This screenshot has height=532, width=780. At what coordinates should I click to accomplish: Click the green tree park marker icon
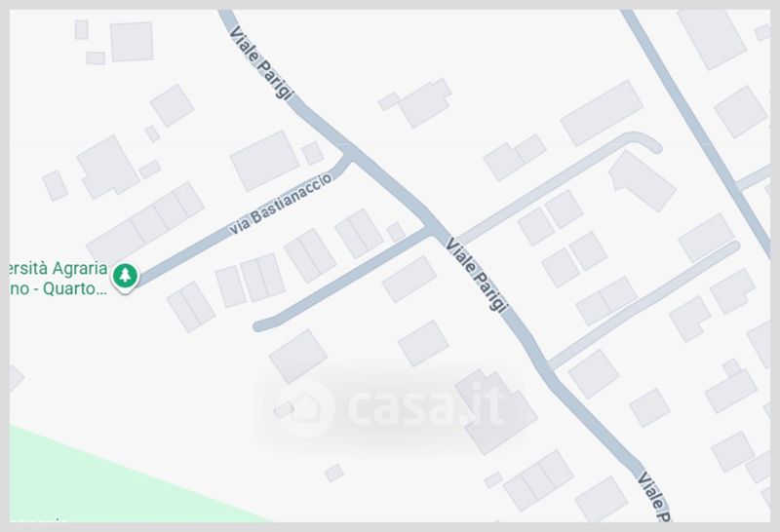(125, 276)
